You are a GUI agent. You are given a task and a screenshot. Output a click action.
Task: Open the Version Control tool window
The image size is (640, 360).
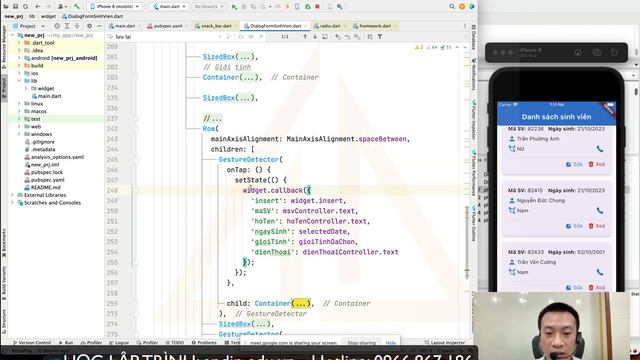click(32, 342)
